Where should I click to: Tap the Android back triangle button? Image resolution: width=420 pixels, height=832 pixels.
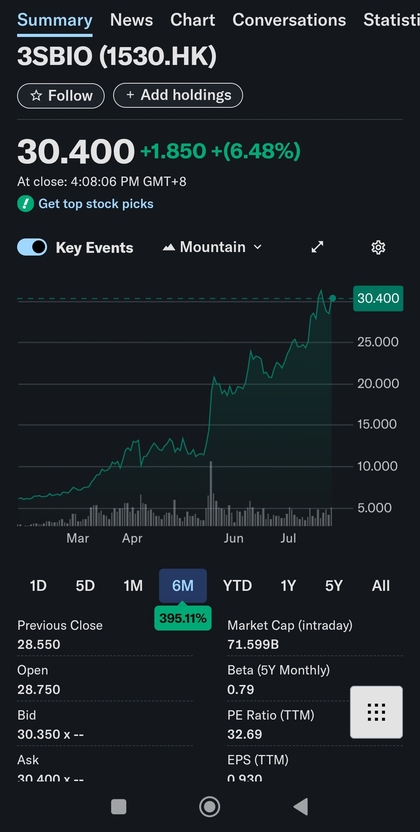[301, 807]
